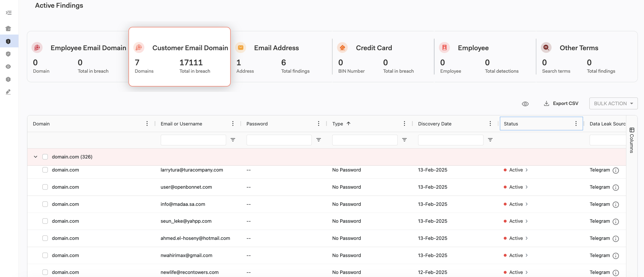Open Discovery Date filter options icon

[x=490, y=140]
